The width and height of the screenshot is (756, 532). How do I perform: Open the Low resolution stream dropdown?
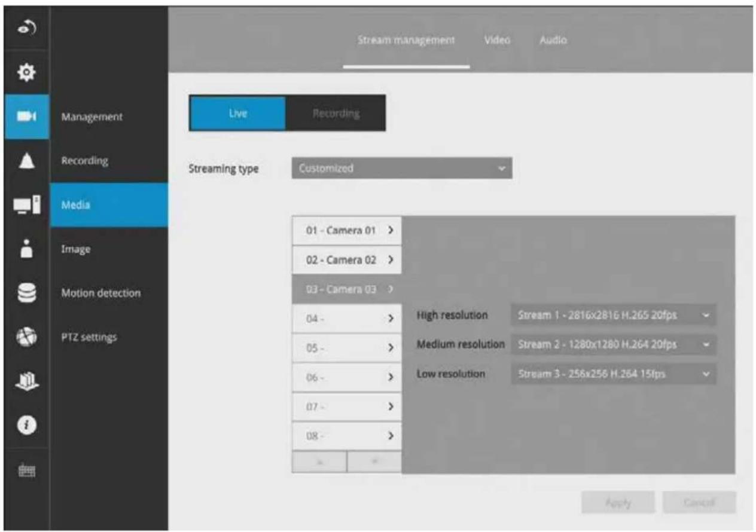point(613,374)
